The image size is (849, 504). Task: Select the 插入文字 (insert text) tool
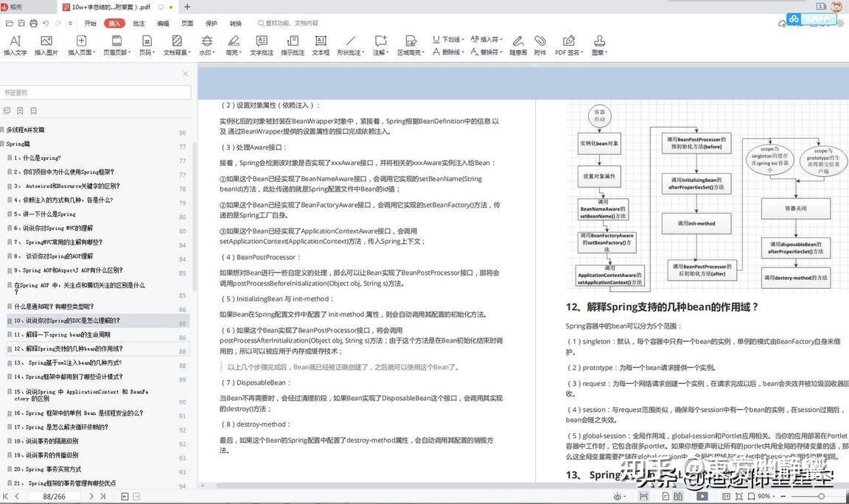click(15, 46)
